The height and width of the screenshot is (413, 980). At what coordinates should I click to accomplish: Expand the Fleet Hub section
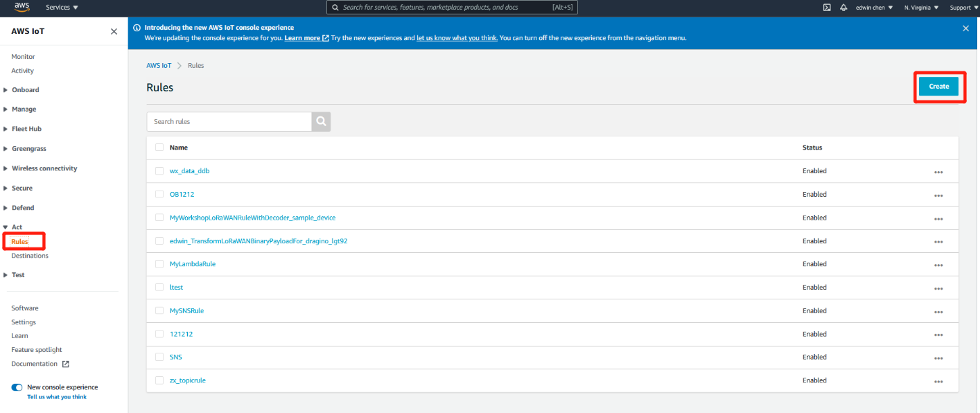tap(23, 129)
